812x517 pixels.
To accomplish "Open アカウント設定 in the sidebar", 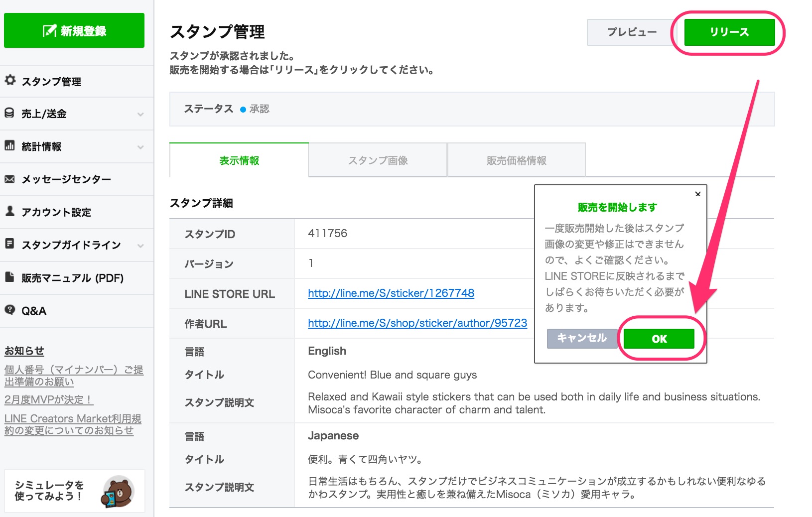I will [77, 212].
